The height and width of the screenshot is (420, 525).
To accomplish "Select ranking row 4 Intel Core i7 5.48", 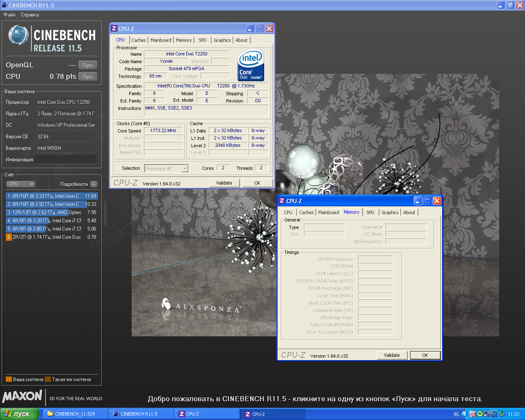I will pyautogui.click(x=52, y=221).
